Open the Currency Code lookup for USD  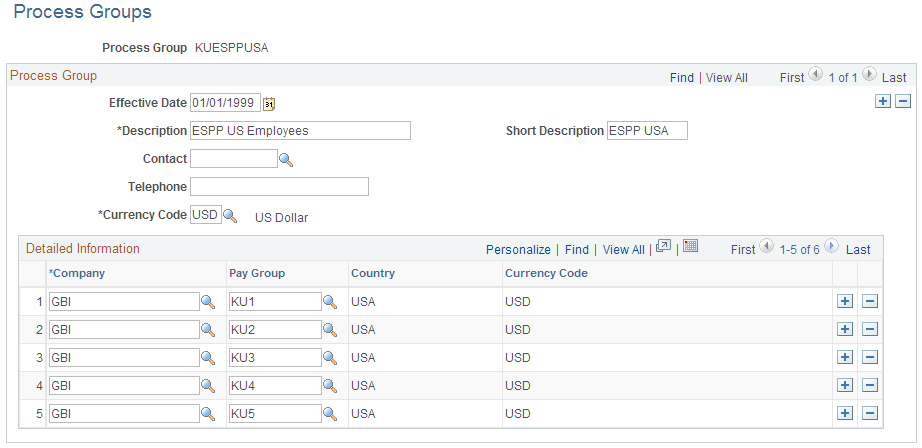pyautogui.click(x=229, y=215)
